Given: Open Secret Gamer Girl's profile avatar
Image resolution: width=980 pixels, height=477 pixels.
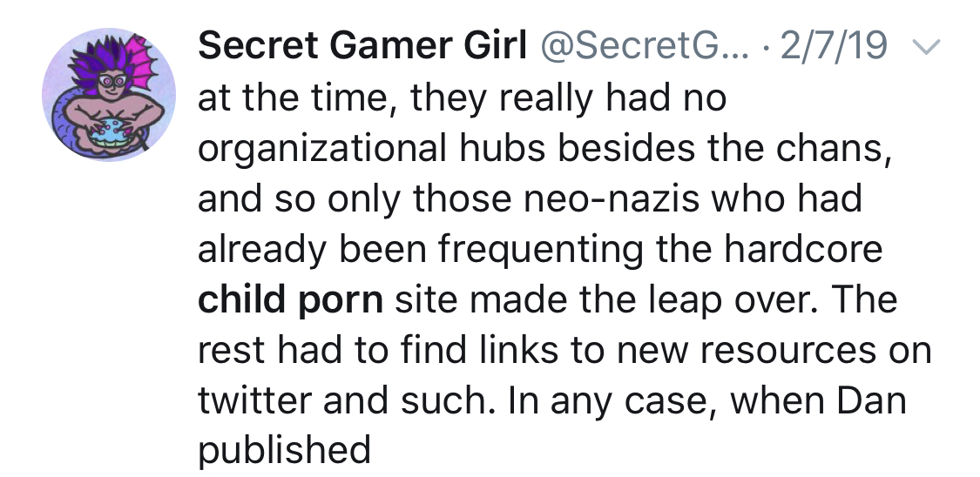Looking at the screenshot, I should click(109, 95).
